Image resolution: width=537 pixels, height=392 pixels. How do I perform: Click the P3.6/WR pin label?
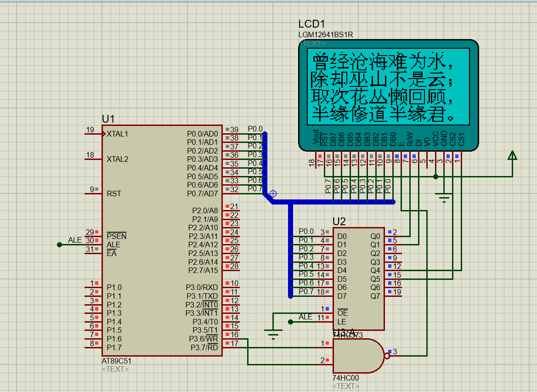coord(203,339)
